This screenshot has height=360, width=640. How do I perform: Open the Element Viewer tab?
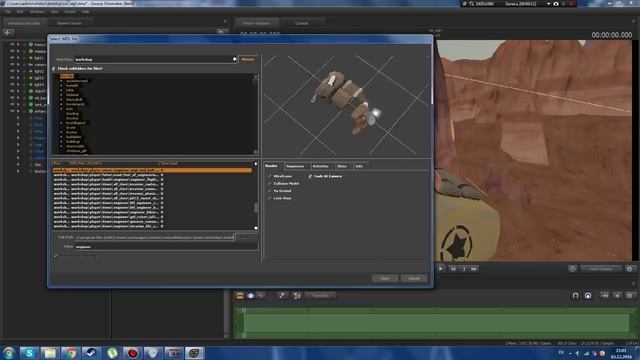[x=69, y=23]
